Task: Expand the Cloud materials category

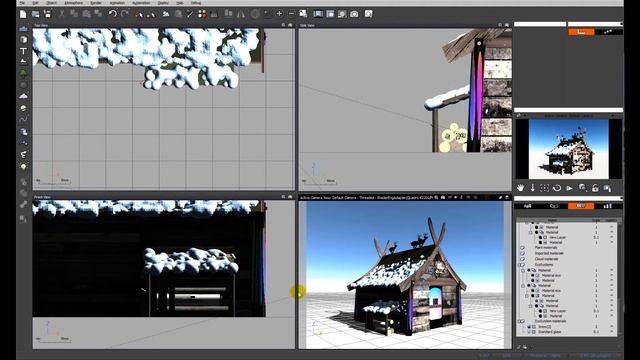Action: pyautogui.click(x=522, y=259)
